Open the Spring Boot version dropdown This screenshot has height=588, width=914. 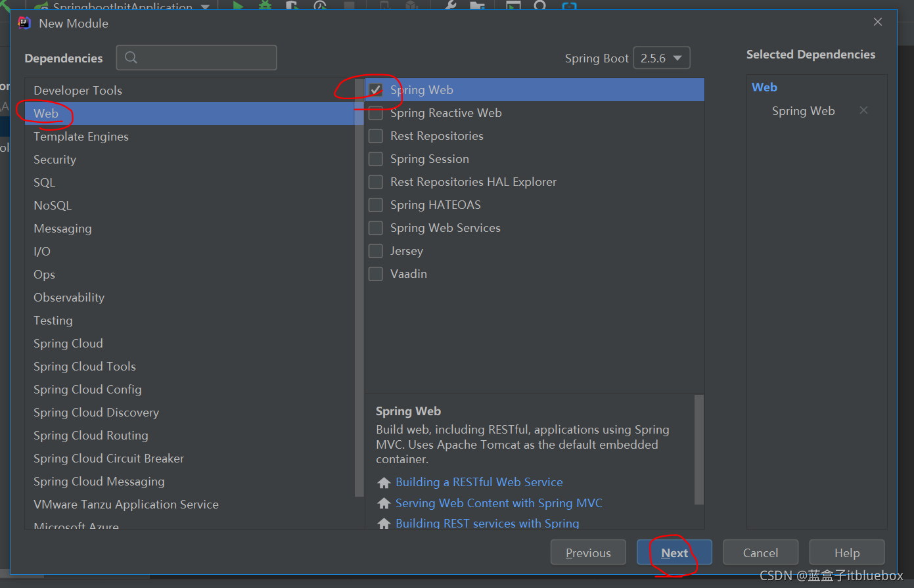pyautogui.click(x=662, y=58)
